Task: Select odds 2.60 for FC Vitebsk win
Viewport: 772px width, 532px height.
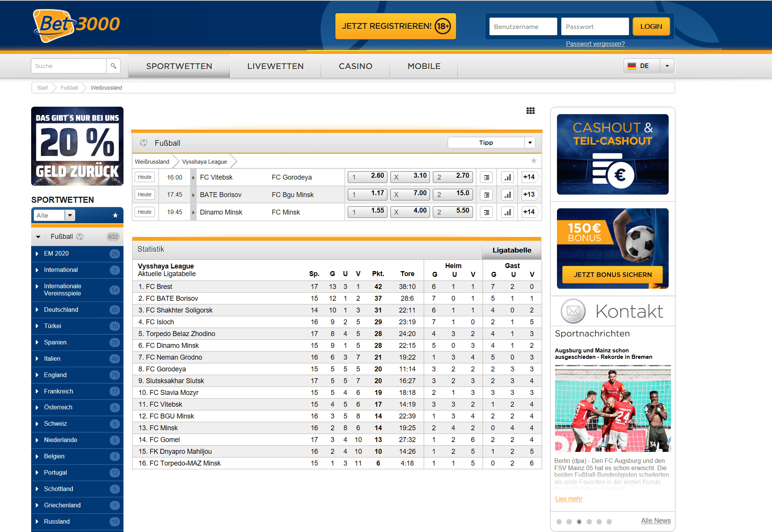Action: pos(368,177)
